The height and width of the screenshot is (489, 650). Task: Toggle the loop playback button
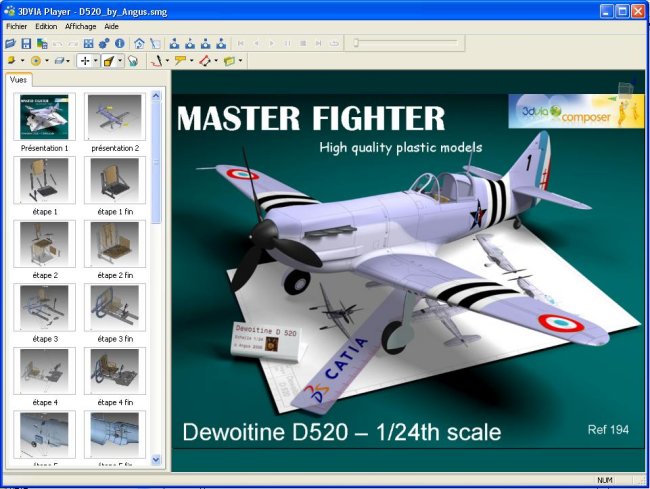[x=334, y=44]
